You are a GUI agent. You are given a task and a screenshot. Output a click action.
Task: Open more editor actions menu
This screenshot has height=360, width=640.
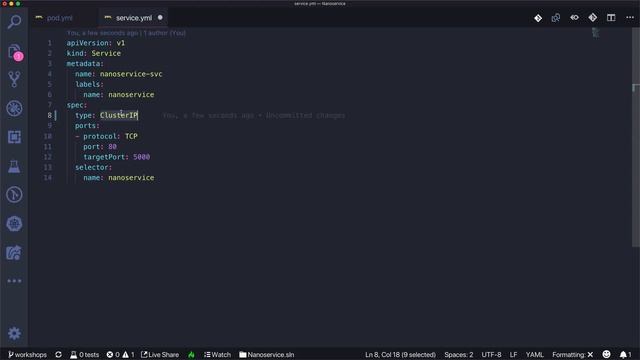click(630, 18)
